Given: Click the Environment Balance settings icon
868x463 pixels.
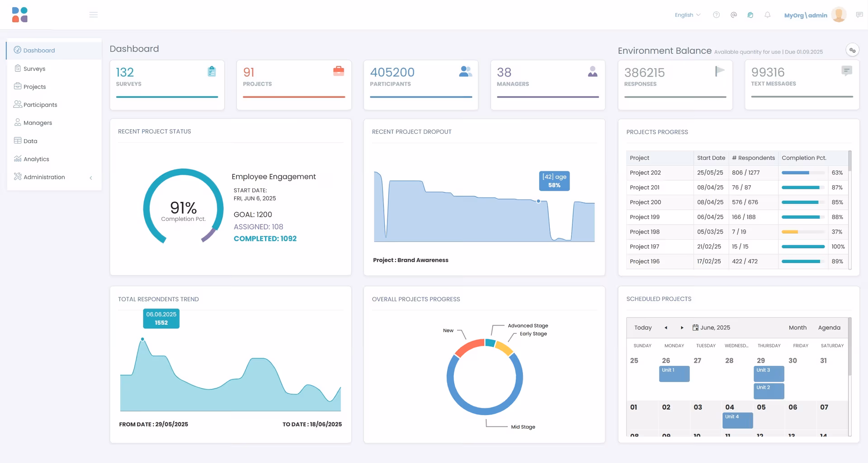Looking at the screenshot, I should (852, 50).
